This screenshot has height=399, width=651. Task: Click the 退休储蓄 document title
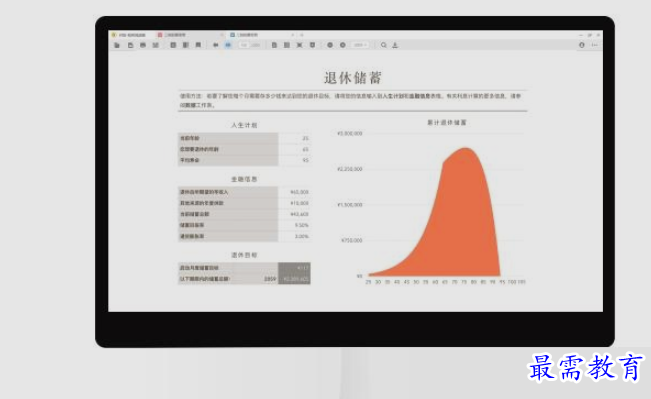point(352,78)
